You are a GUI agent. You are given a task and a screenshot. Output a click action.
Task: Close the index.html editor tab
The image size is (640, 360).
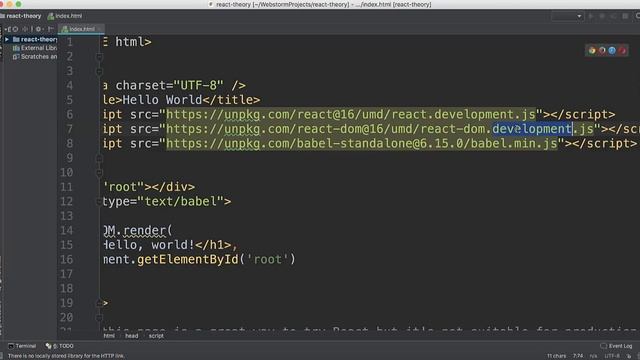pos(100,29)
